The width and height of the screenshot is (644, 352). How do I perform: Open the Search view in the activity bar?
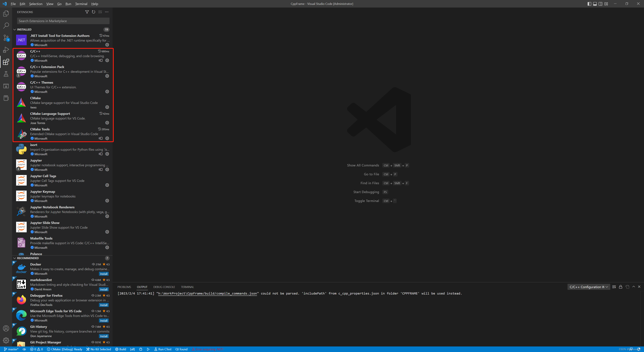(6, 25)
